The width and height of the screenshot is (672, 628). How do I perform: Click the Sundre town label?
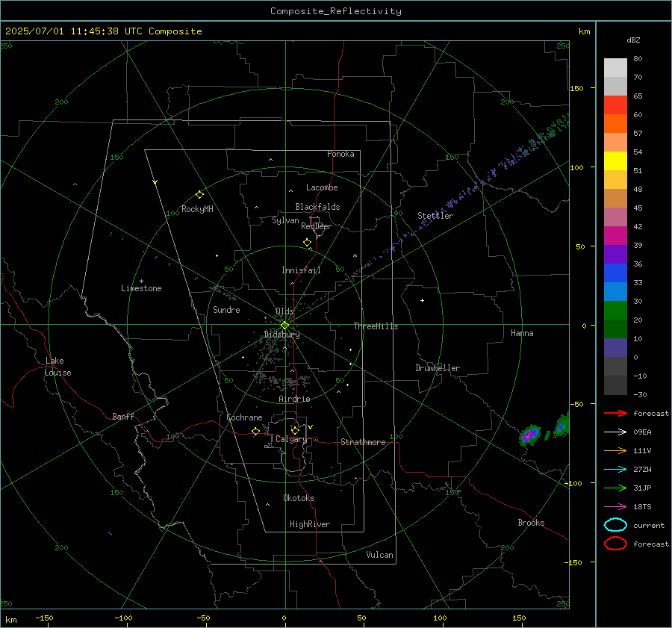point(226,309)
